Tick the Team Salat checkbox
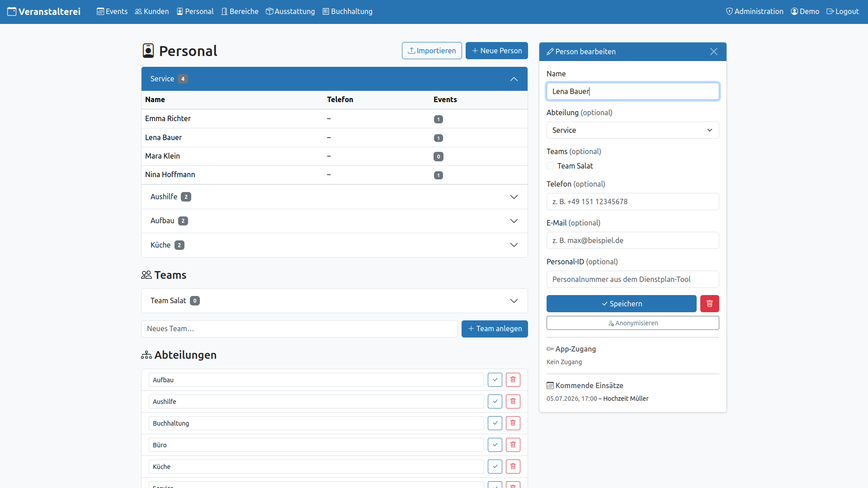 [x=550, y=166]
